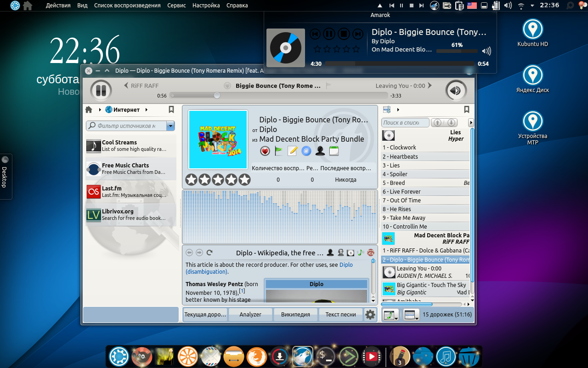Reload the Wikipedia applet page
Viewport: 588px width, 368px height.
tap(209, 253)
